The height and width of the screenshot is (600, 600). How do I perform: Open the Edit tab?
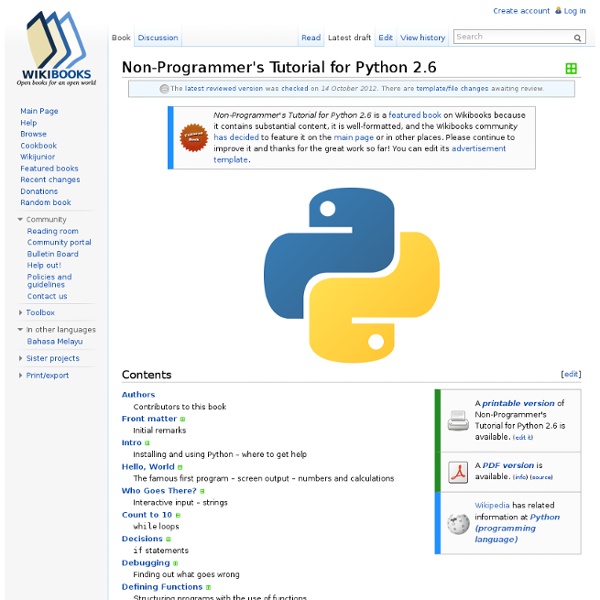(385, 38)
